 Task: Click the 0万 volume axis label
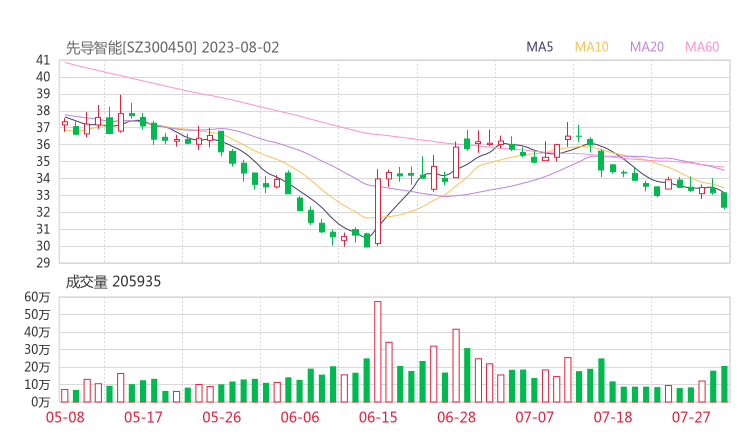point(41,402)
